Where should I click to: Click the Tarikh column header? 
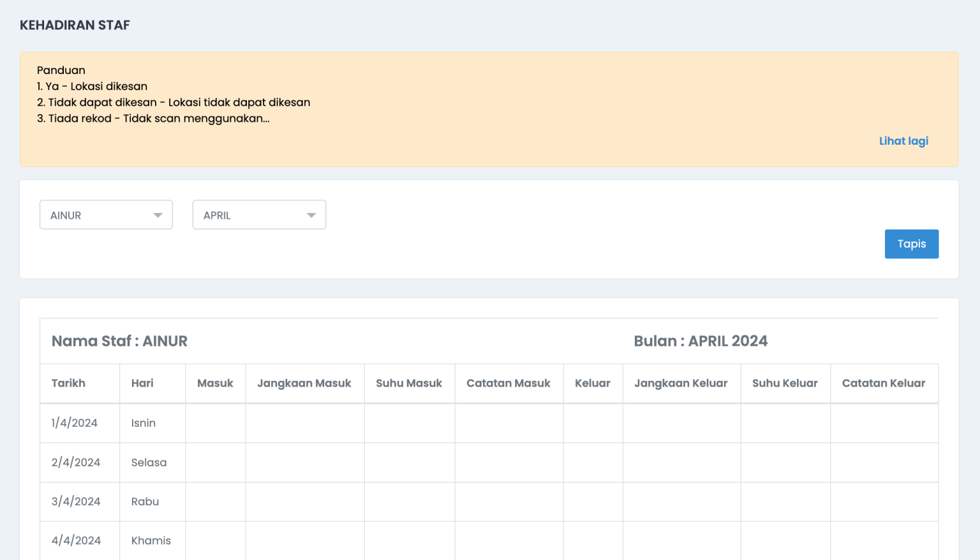[68, 383]
